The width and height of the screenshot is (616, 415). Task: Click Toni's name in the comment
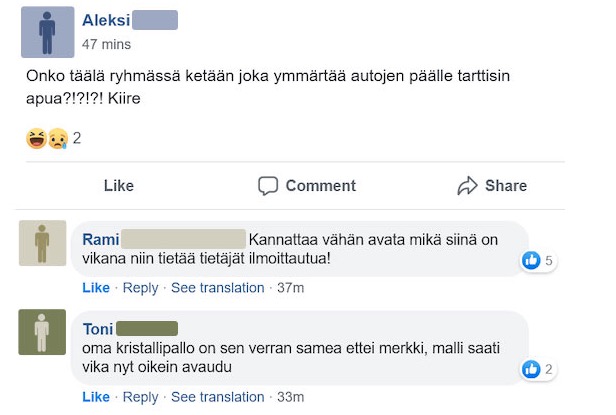pyautogui.click(x=98, y=328)
